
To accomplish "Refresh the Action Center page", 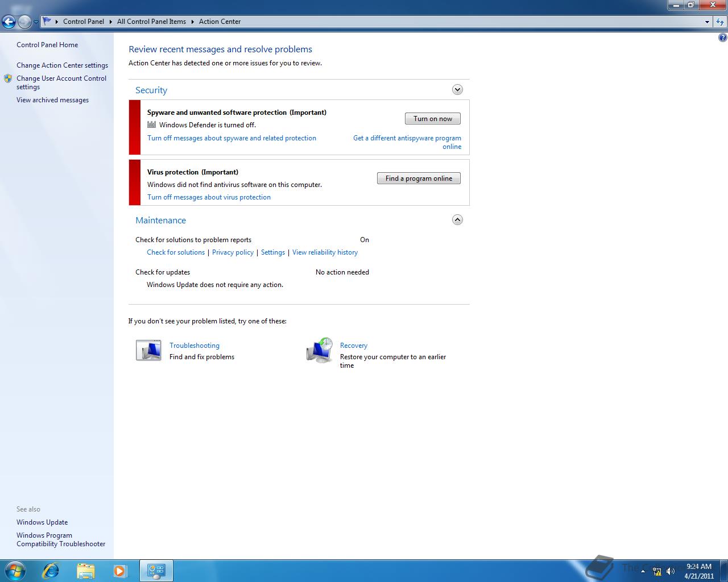I will [720, 22].
